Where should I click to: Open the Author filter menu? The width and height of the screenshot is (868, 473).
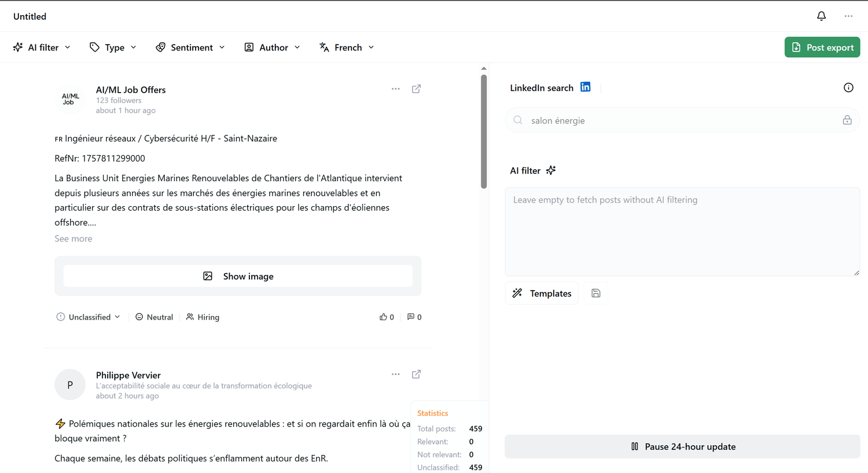pos(273,47)
